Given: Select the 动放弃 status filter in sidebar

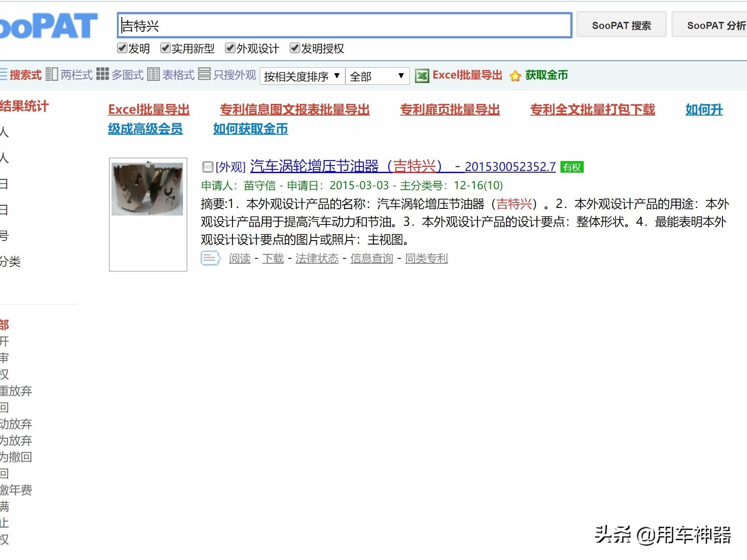Looking at the screenshot, I should [x=16, y=424].
